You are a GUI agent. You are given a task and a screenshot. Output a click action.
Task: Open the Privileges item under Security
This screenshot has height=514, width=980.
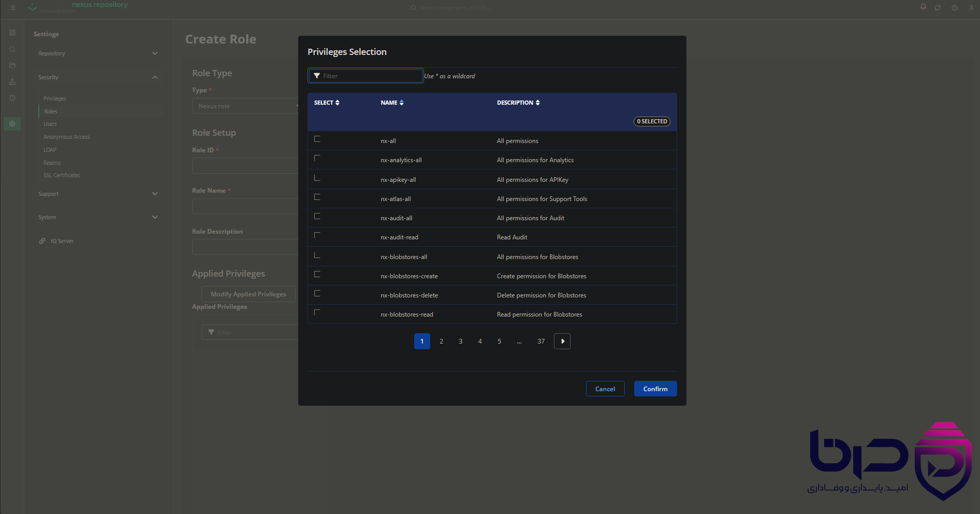click(55, 98)
